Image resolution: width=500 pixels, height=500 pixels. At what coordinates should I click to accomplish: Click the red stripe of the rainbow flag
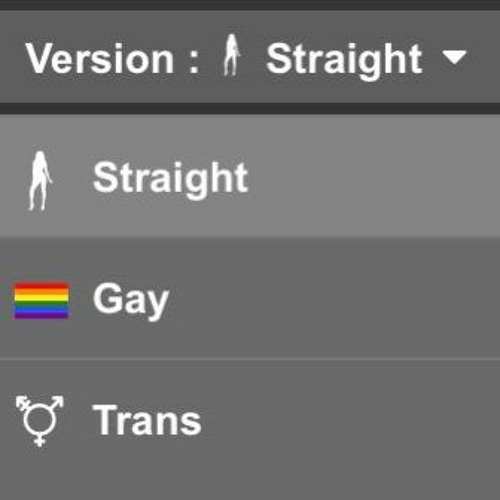42,285
